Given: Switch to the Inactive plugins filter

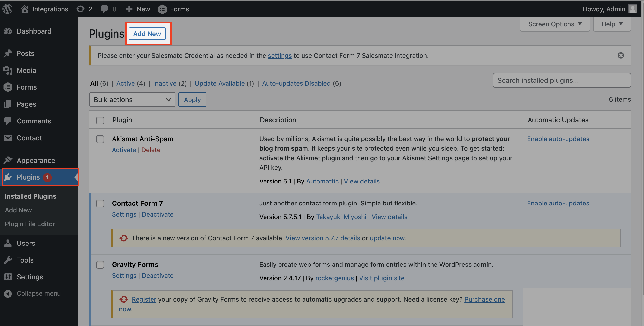Looking at the screenshot, I should (165, 83).
